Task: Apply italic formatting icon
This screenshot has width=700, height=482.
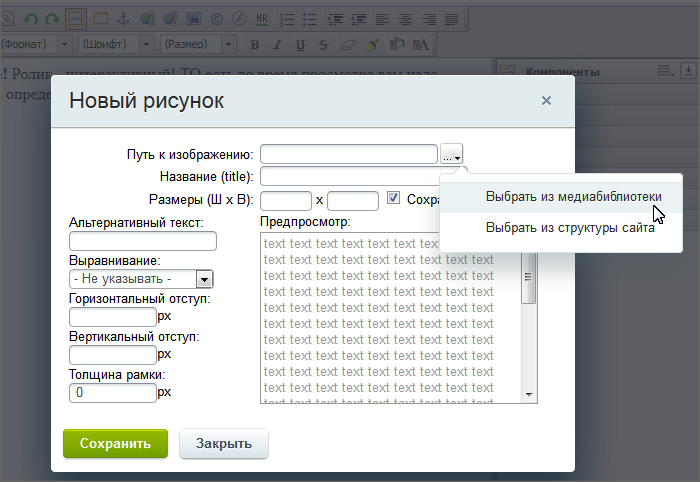Action: pyautogui.click(x=277, y=45)
